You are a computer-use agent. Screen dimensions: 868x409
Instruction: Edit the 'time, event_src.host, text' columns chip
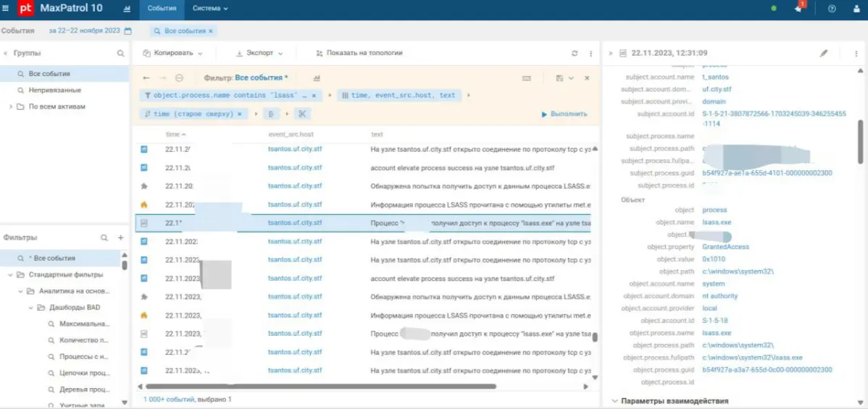(x=398, y=96)
